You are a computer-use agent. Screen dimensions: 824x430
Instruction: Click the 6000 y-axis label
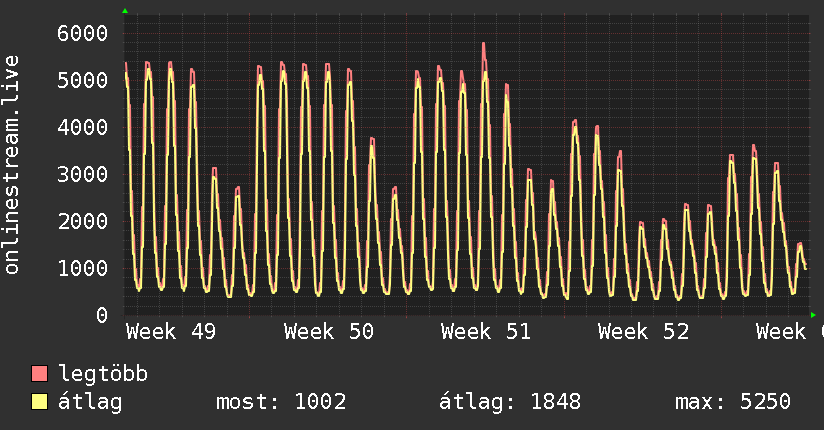click(81, 33)
